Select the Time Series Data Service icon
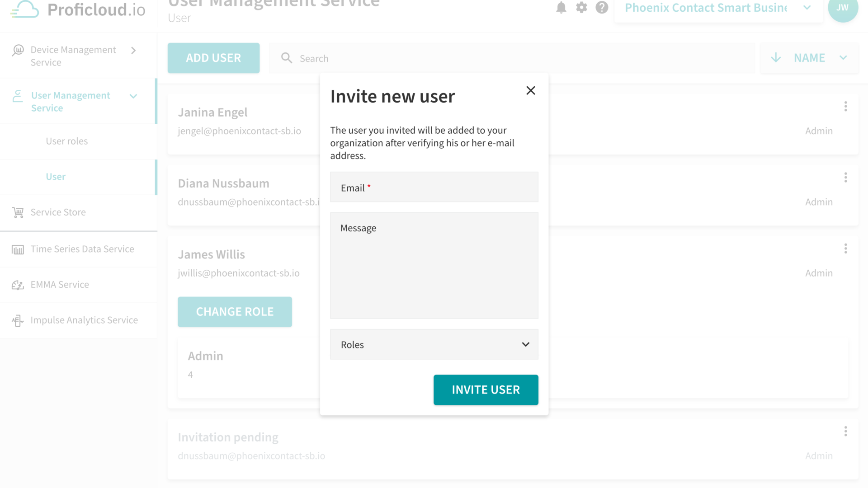Screen dimensions: 868x488 (18, 249)
